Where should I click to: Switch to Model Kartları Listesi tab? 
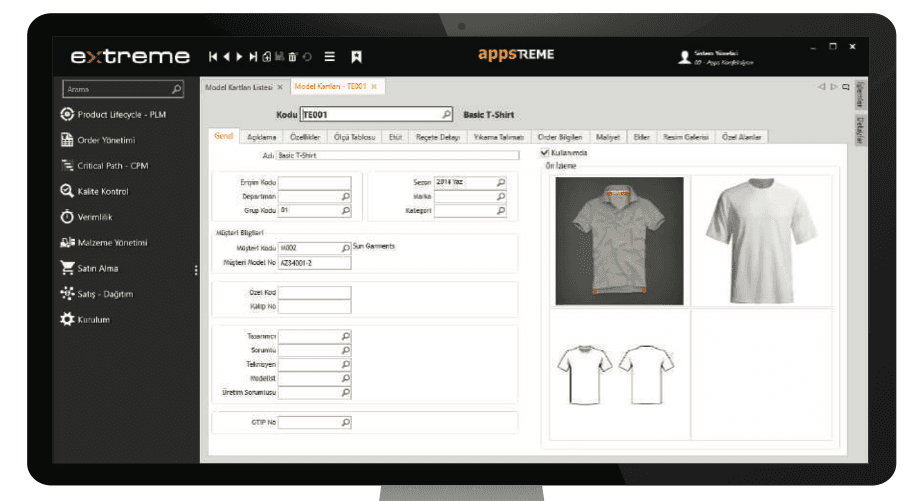tap(239, 87)
